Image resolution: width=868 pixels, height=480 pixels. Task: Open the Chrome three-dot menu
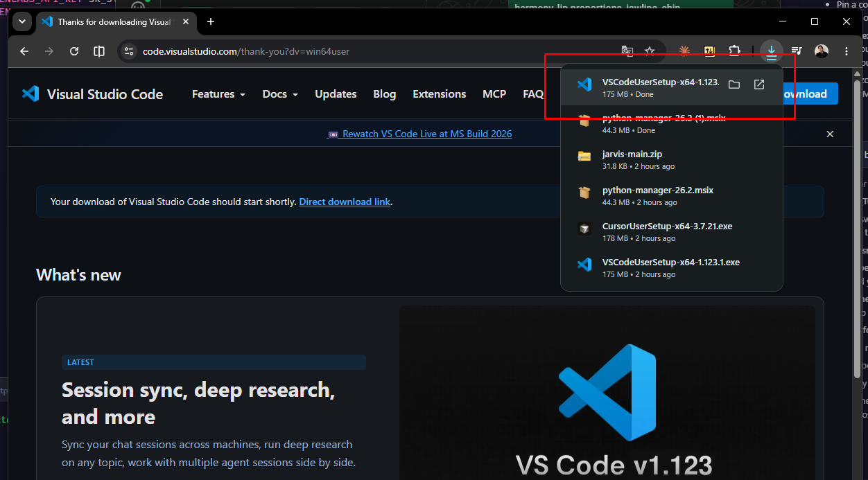pos(847,51)
